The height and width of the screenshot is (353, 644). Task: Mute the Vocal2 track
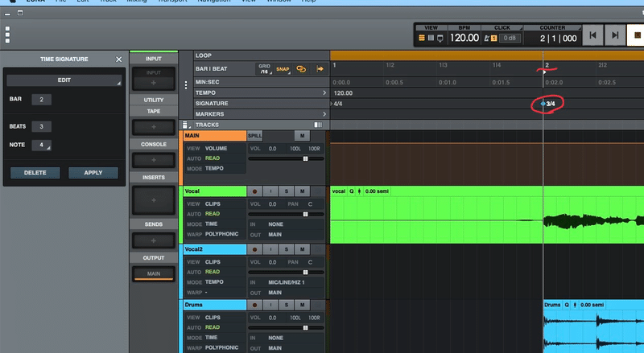[x=303, y=249]
